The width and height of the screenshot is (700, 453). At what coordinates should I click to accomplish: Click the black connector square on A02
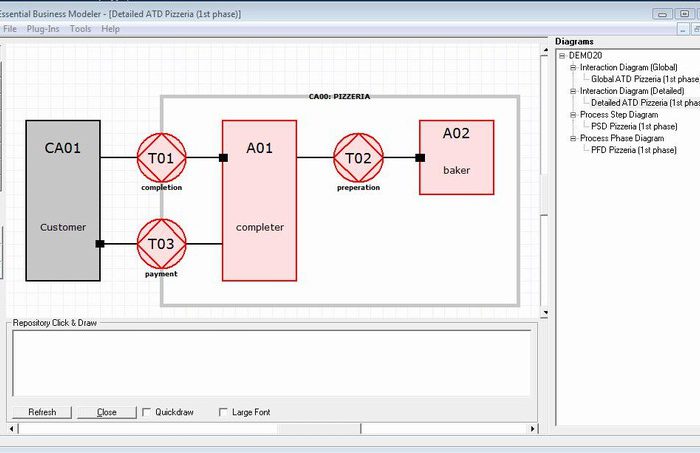[420, 157]
